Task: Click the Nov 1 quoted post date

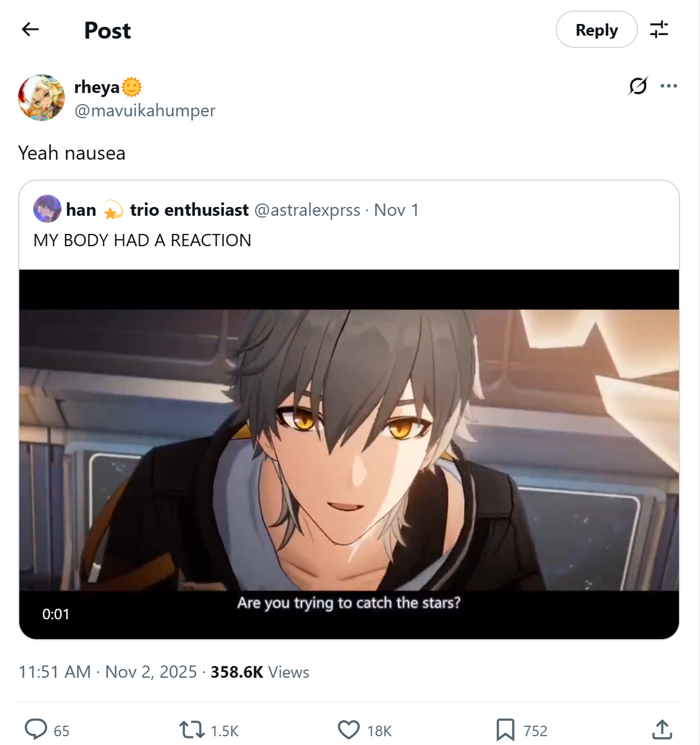Action: click(396, 210)
